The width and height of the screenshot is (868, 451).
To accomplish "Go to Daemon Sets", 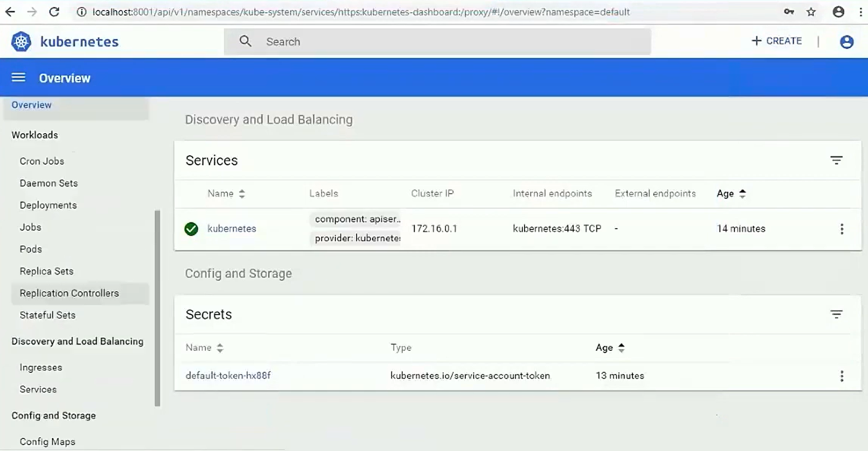I will click(x=49, y=183).
